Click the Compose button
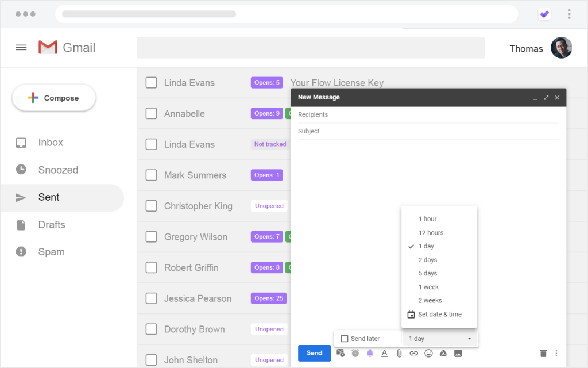The image size is (588, 368). click(53, 98)
